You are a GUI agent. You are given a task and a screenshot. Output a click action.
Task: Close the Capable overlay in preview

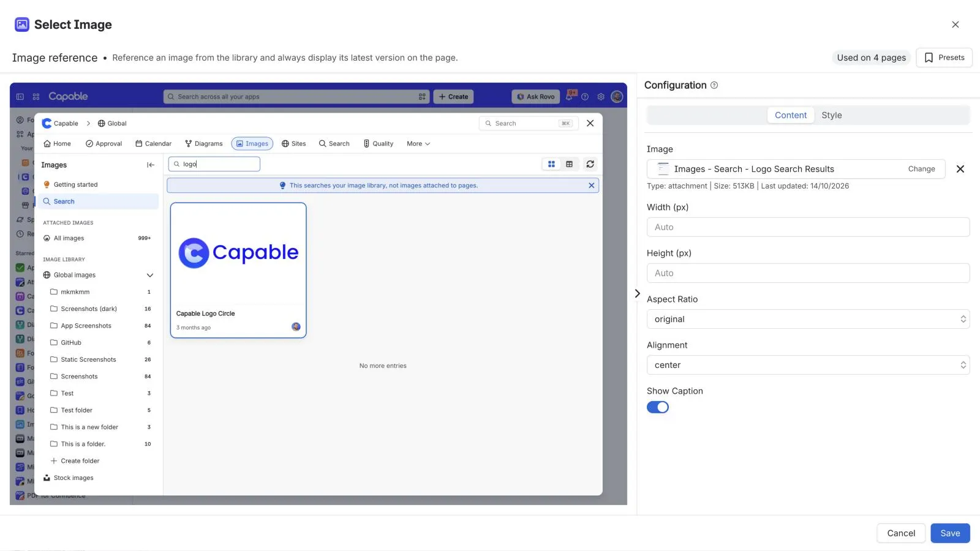pyautogui.click(x=590, y=123)
